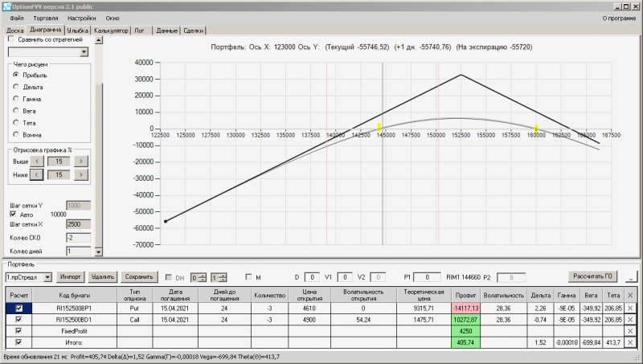Toggle the Авто grid step checkbox
Screen dimensions: 643x364
[13, 215]
